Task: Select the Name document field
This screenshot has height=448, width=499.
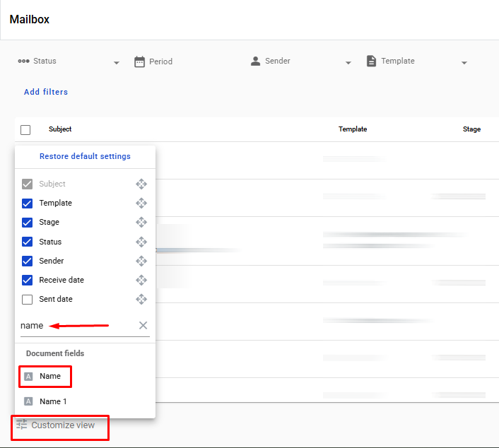Action: coord(50,377)
